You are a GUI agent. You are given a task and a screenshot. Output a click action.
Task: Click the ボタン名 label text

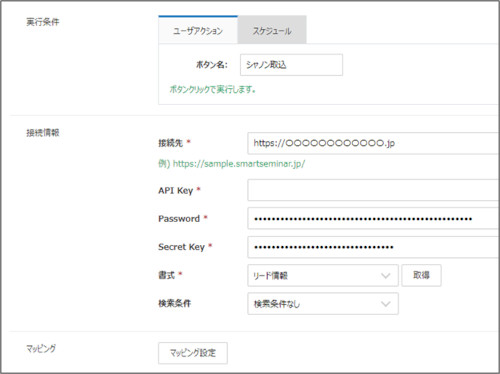(x=211, y=65)
